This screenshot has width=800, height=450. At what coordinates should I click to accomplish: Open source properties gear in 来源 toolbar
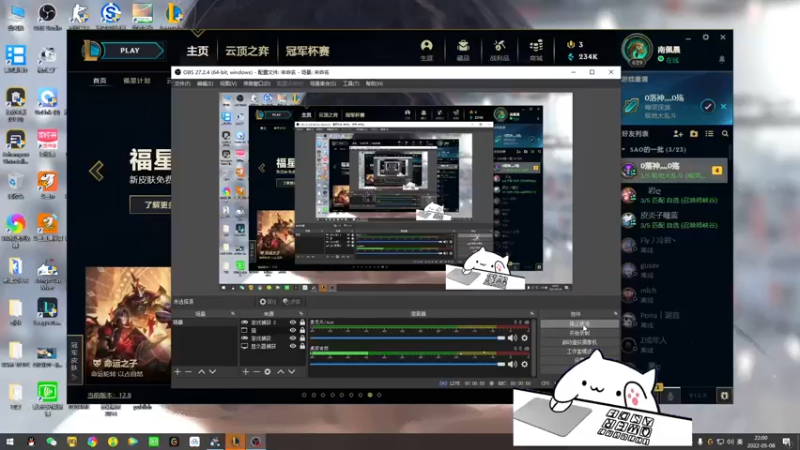(267, 372)
